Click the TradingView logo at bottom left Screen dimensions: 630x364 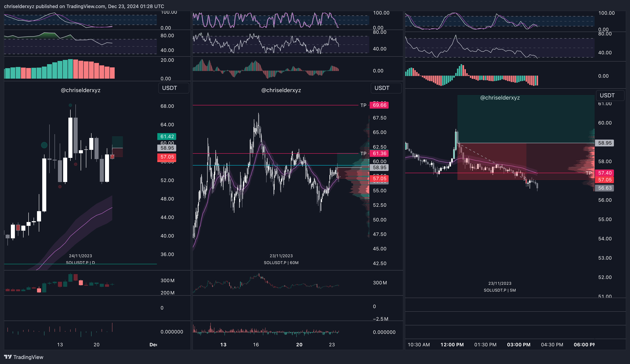click(x=24, y=357)
